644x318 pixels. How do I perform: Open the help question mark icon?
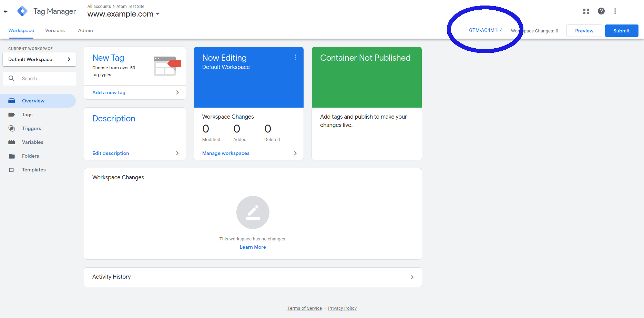click(x=601, y=11)
